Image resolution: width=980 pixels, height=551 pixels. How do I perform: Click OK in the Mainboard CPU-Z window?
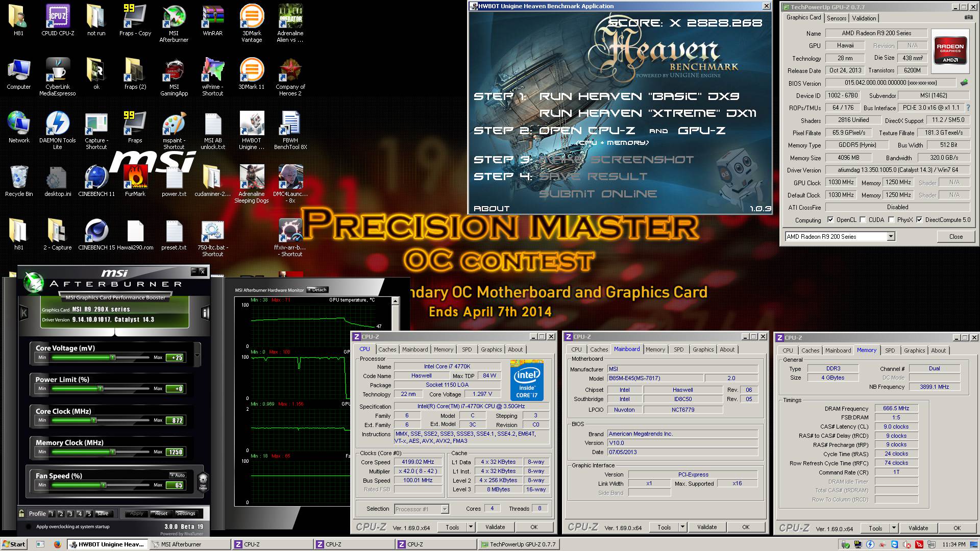[746, 527]
